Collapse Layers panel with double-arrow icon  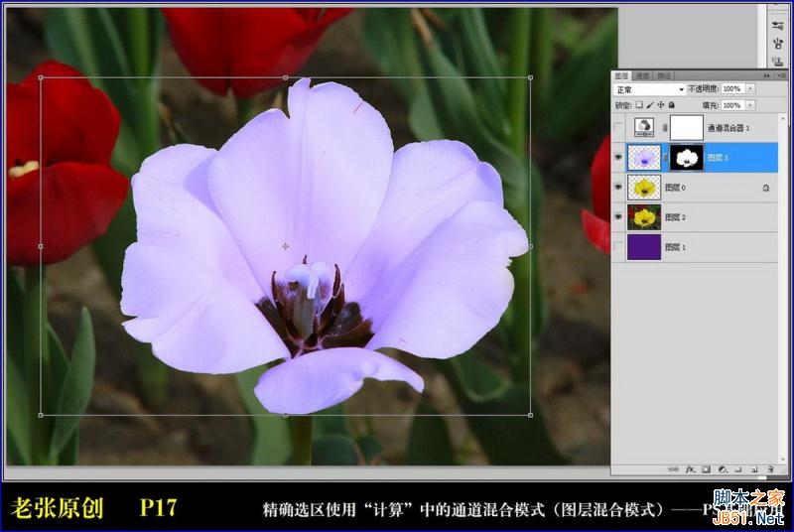pyautogui.click(x=766, y=75)
